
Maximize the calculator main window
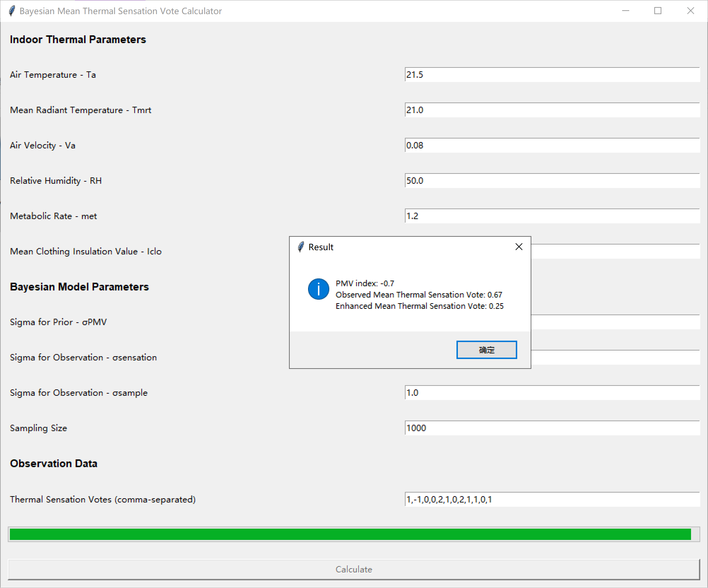(658, 11)
